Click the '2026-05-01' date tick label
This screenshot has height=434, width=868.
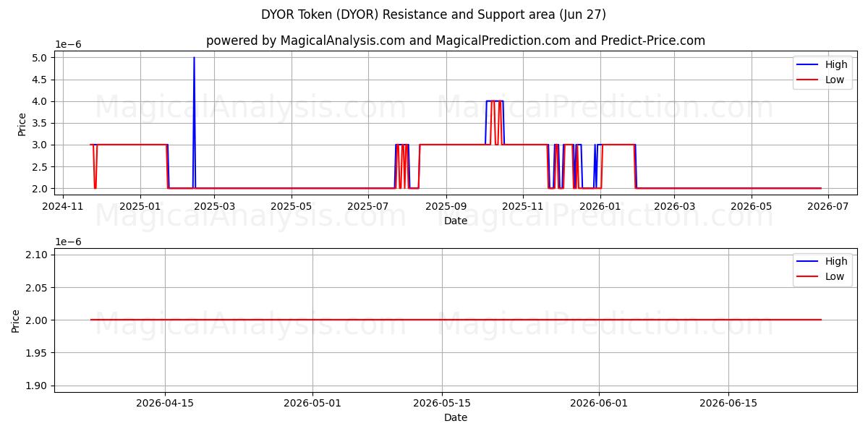tap(312, 404)
